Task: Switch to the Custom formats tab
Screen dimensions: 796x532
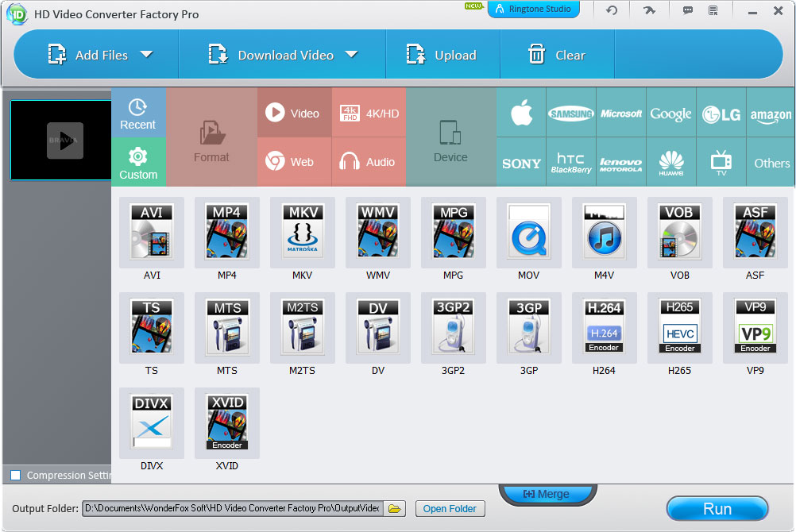Action: point(138,162)
